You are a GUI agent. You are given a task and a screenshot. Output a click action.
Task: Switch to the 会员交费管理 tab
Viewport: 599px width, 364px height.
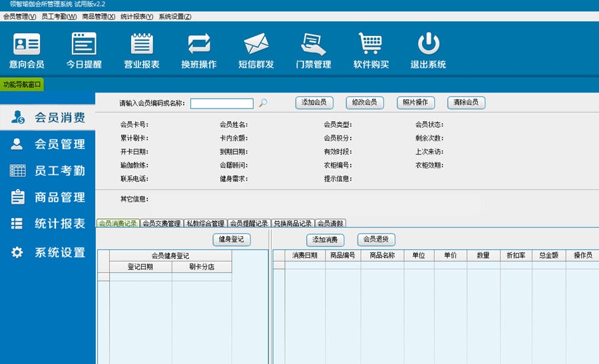pos(162,224)
